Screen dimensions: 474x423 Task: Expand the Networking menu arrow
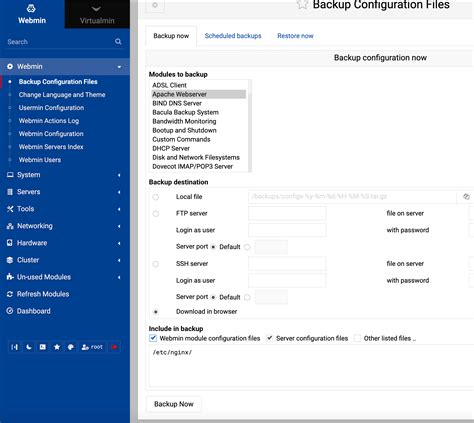point(119,226)
